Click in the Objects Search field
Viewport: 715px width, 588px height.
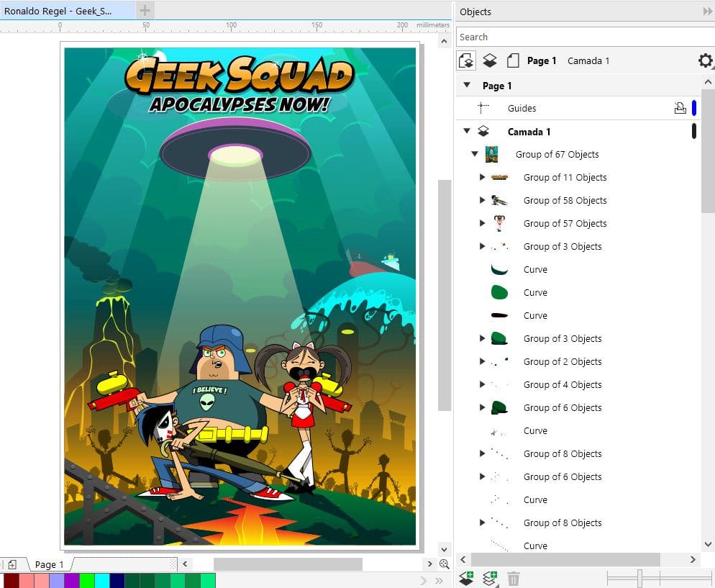[575, 36]
